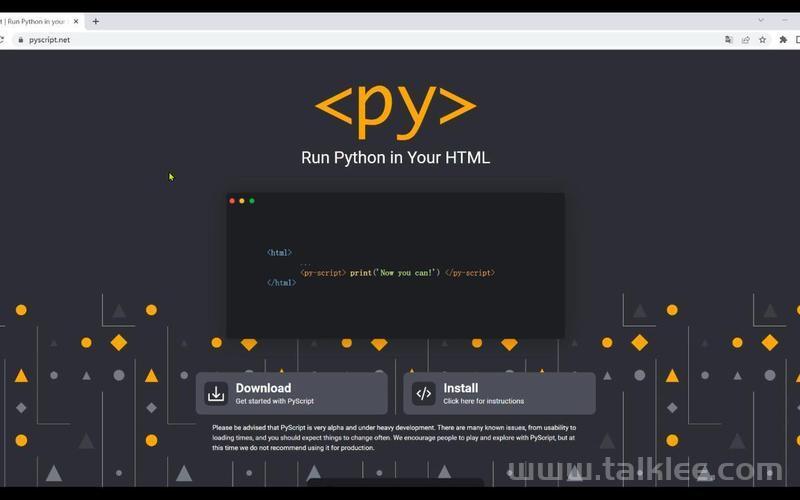
Task: Click the closing </html> tag text
Action: coord(281,283)
